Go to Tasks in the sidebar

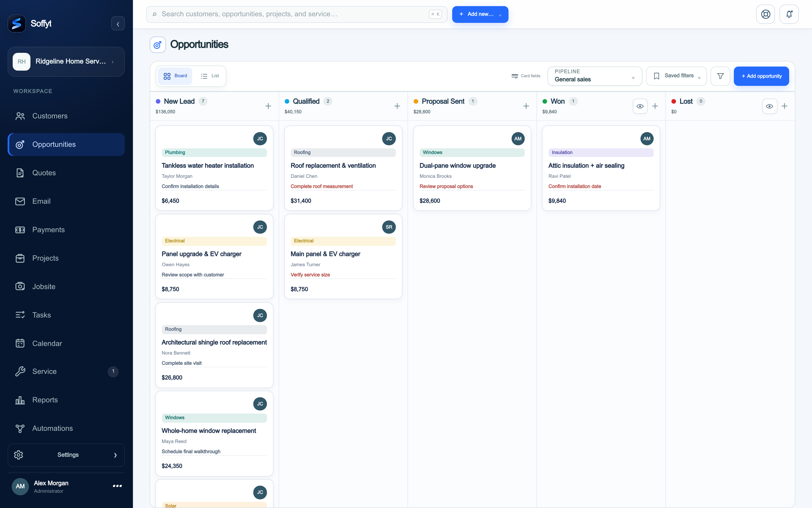pyautogui.click(x=66, y=315)
